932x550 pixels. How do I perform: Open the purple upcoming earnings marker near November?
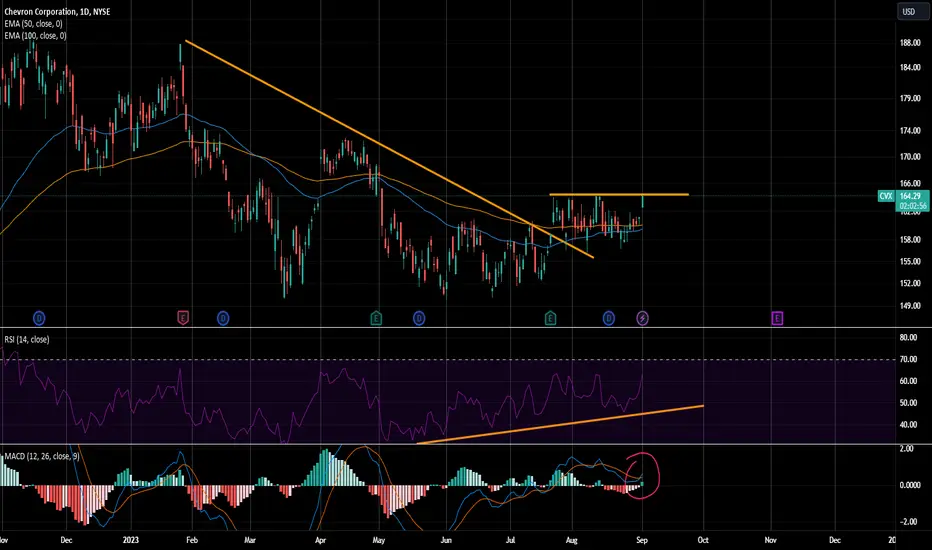click(777, 318)
